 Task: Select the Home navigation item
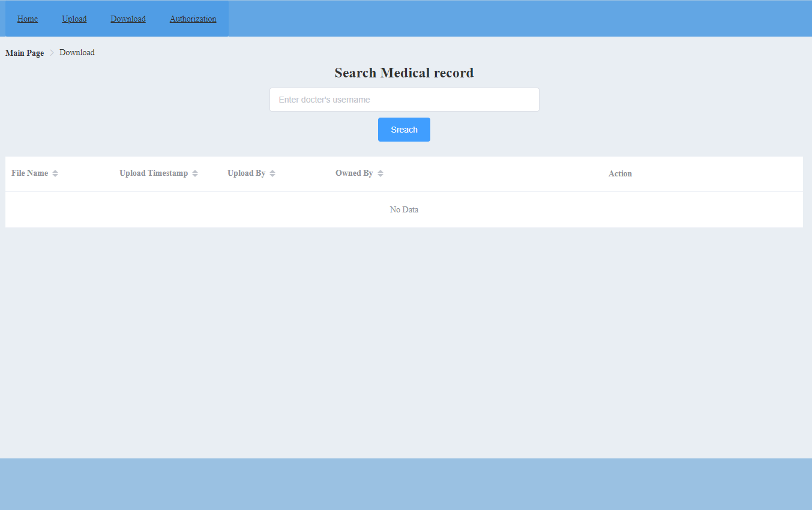click(x=27, y=19)
